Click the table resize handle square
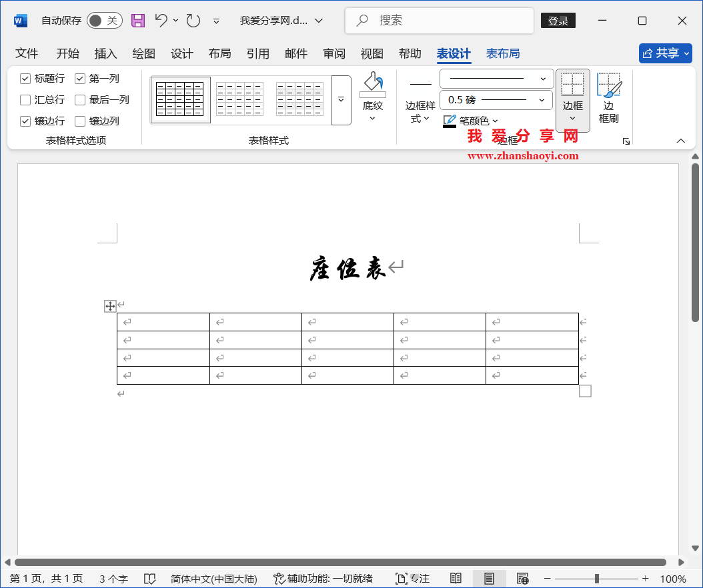 (x=585, y=391)
